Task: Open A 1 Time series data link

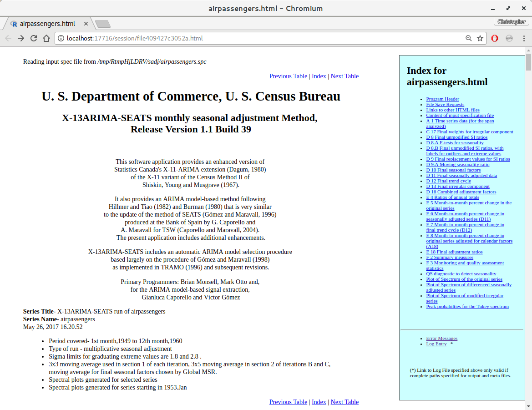Action: [460, 123]
